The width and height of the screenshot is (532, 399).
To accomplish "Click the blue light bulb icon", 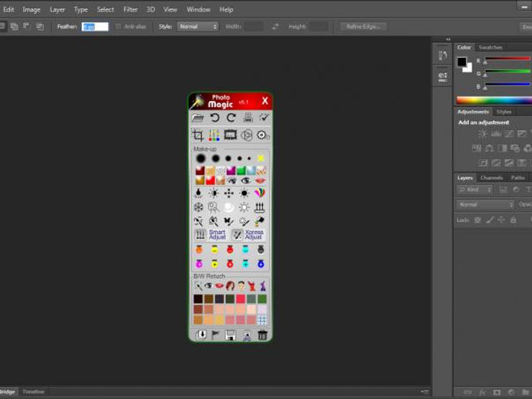I will 261,263.
